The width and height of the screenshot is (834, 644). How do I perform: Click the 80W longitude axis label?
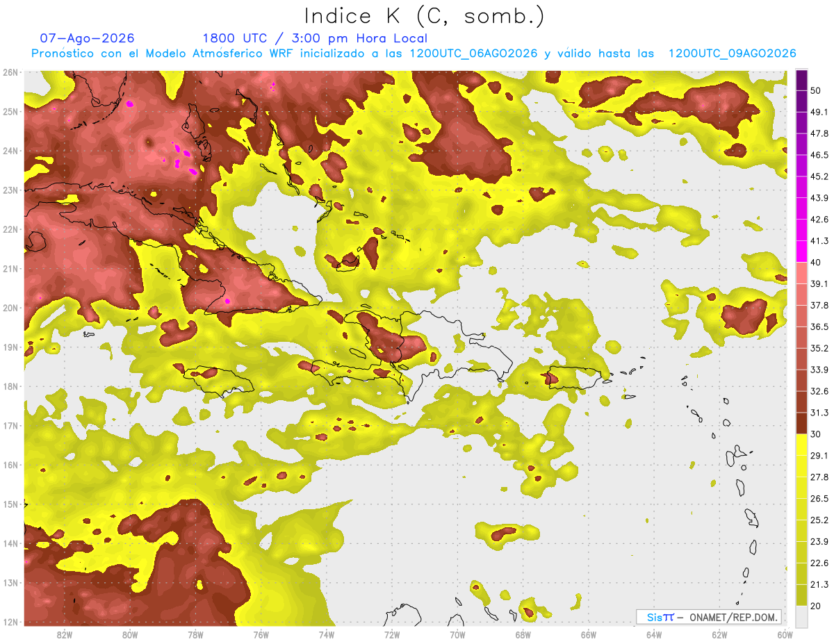[130, 634]
